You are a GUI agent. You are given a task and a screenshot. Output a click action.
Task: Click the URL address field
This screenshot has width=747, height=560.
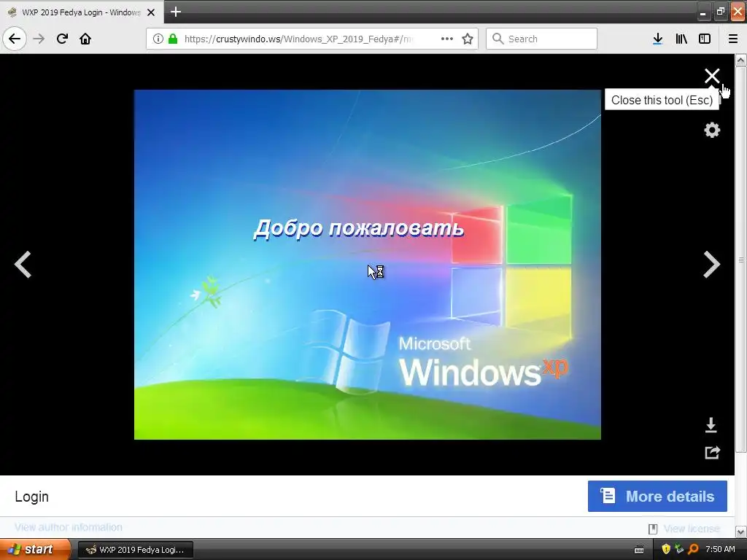click(298, 39)
